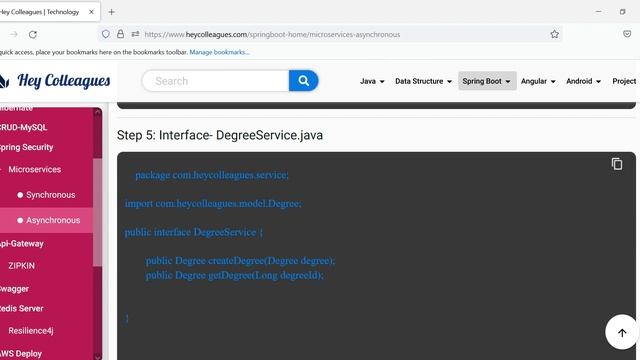Click the browser address bar URL
The width and height of the screenshot is (640, 360).
(272, 35)
